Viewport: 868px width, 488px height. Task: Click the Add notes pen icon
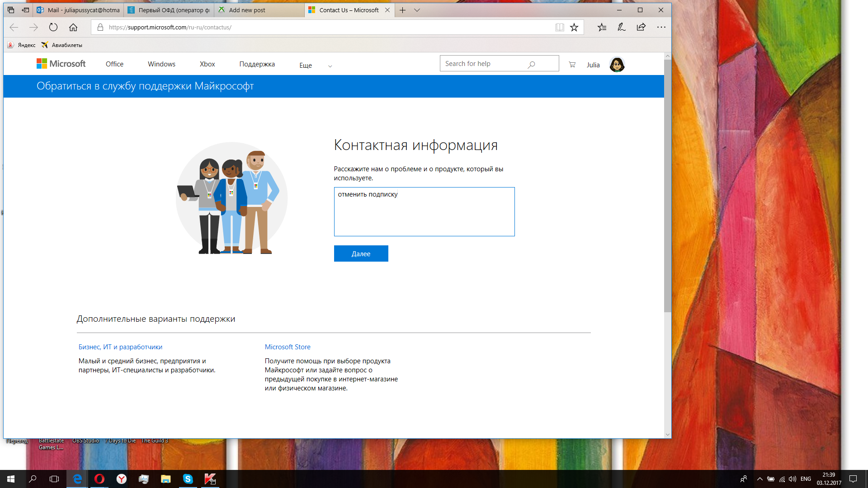click(622, 27)
